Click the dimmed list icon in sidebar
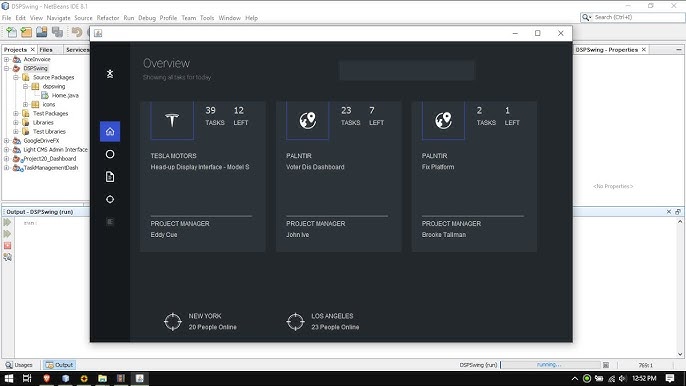 click(110, 222)
